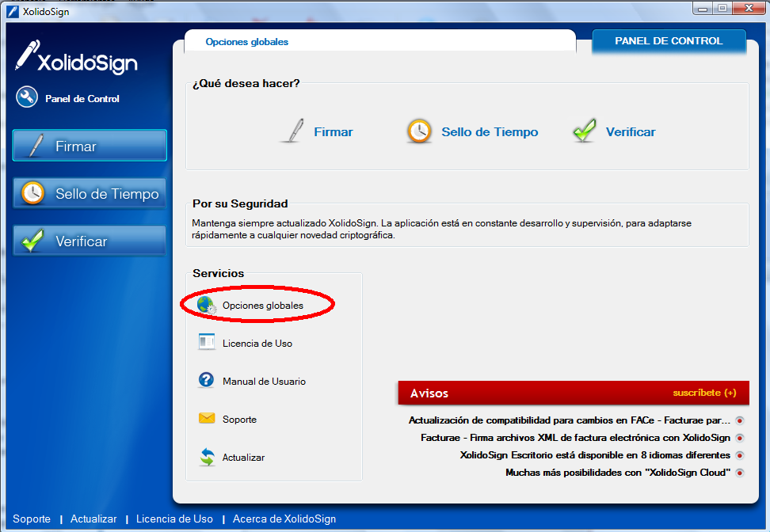The width and height of the screenshot is (770, 532).
Task: Open the Soporte service entry under Servicios
Action: (x=239, y=420)
